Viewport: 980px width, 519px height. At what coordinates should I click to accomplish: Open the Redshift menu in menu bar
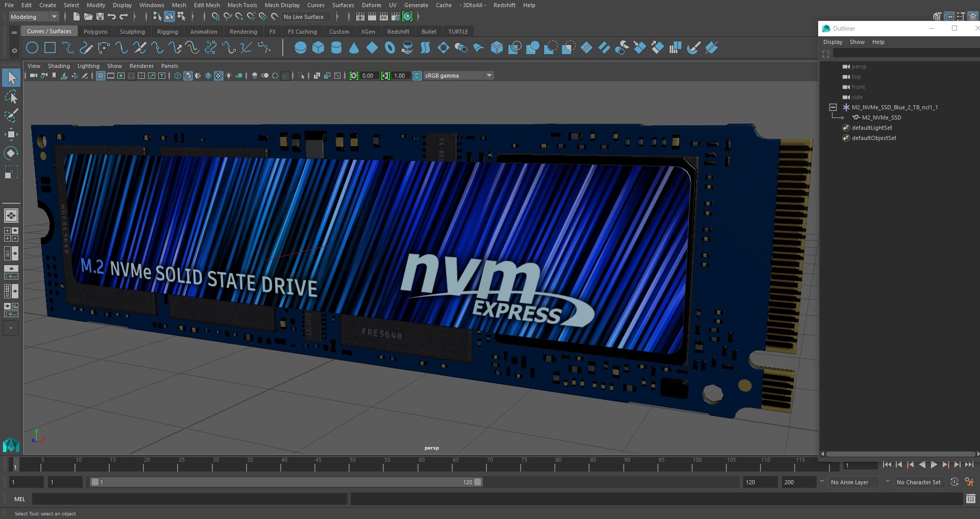[x=504, y=5]
